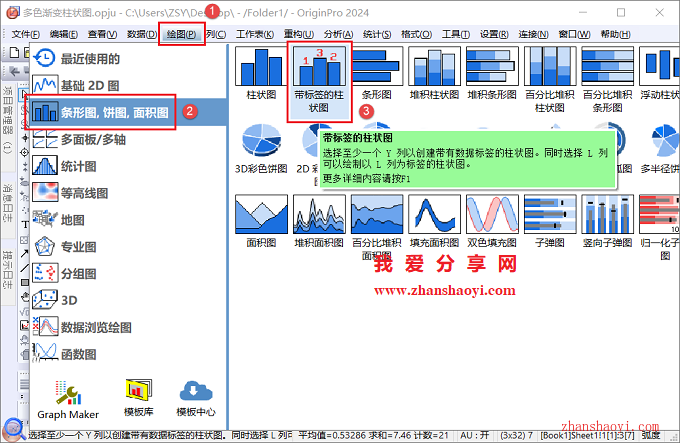Select the 堆积柱状图 stacked column chart
Image resolution: width=680 pixels, height=443 pixels.
click(435, 73)
